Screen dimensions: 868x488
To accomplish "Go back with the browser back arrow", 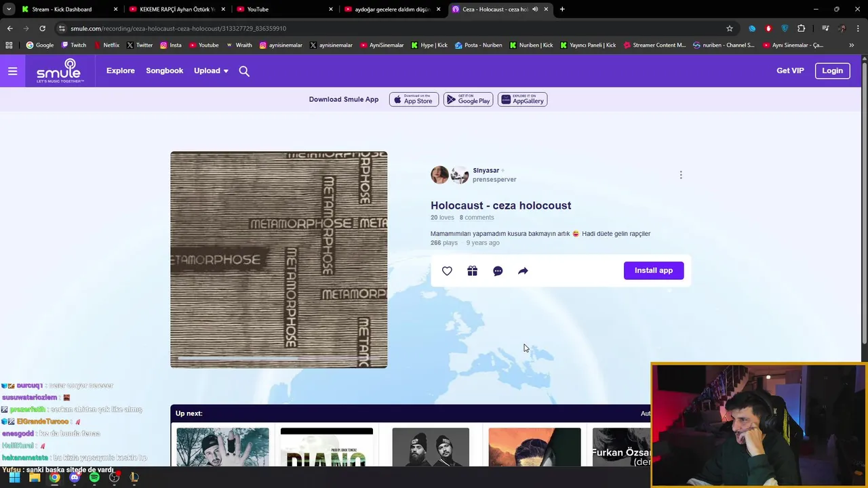I will 9,28.
